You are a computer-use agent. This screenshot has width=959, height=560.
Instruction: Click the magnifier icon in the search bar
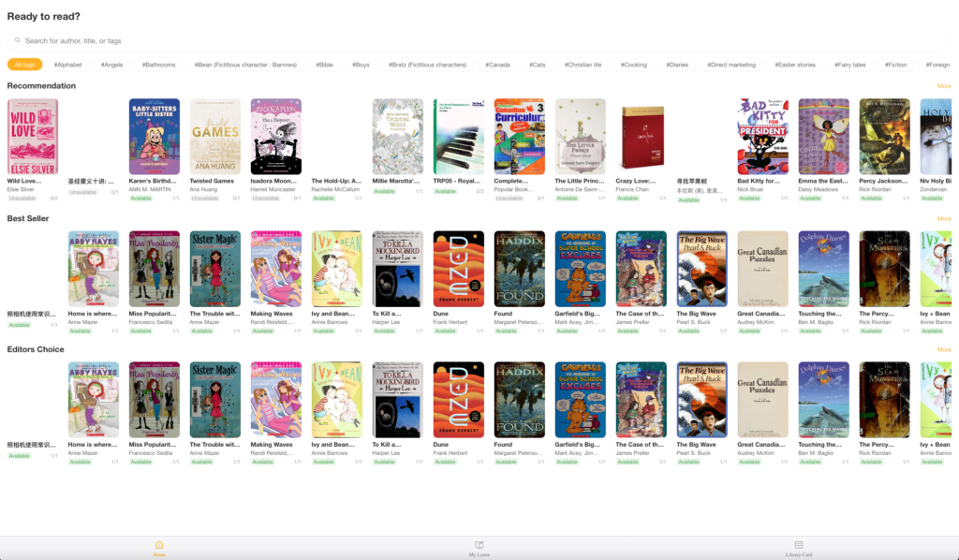[x=18, y=40]
